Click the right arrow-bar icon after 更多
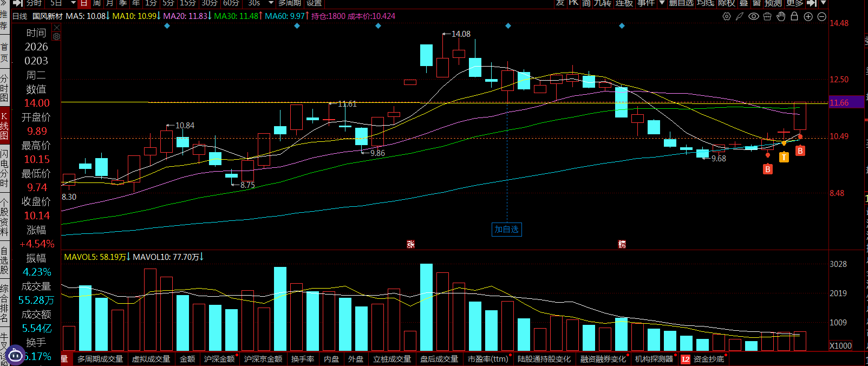The image size is (868, 366). point(811,3)
